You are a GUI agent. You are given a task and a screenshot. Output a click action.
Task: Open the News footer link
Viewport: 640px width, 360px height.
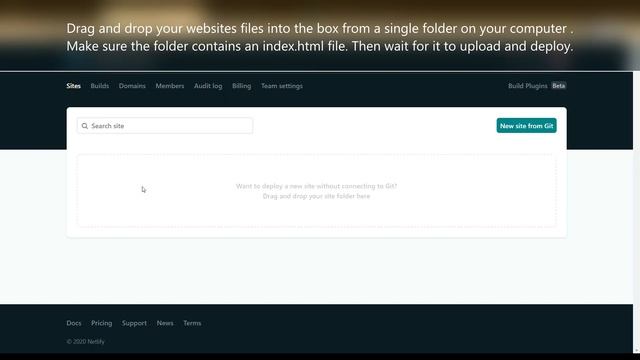(x=165, y=323)
